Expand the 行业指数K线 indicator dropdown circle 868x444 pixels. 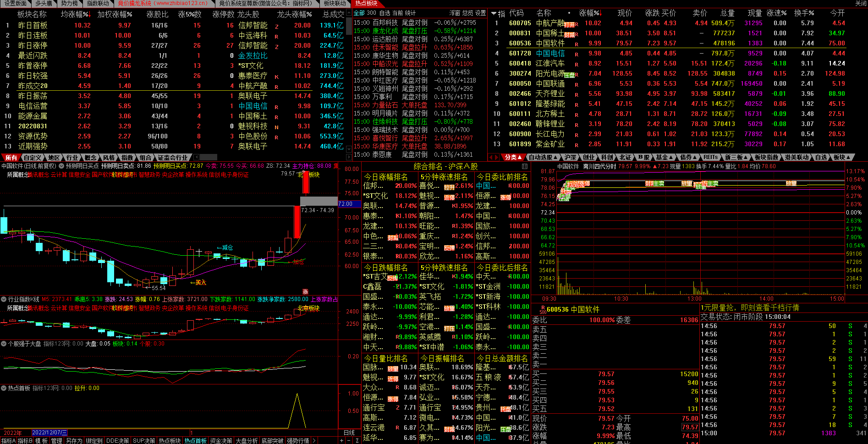(4, 299)
